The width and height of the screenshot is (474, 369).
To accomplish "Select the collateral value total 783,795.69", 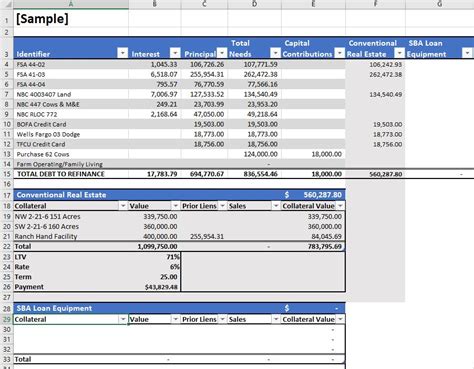I will [313, 247].
